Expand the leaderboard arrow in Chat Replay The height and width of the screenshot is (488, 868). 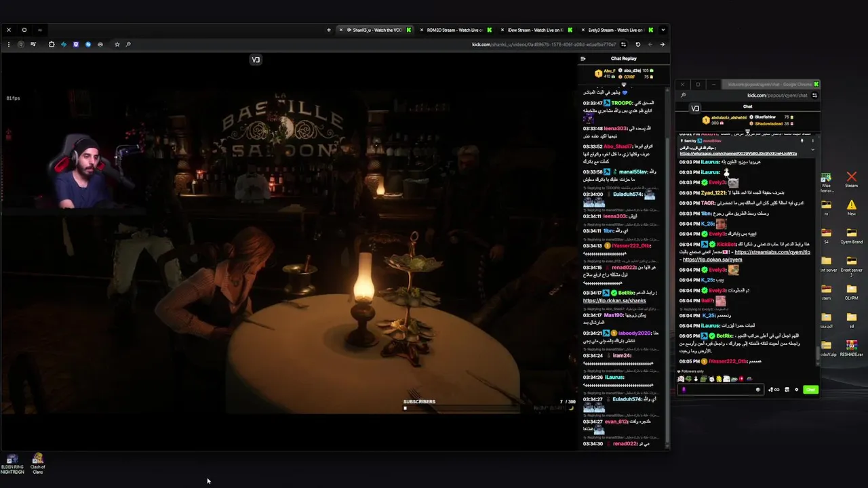pyautogui.click(x=624, y=84)
